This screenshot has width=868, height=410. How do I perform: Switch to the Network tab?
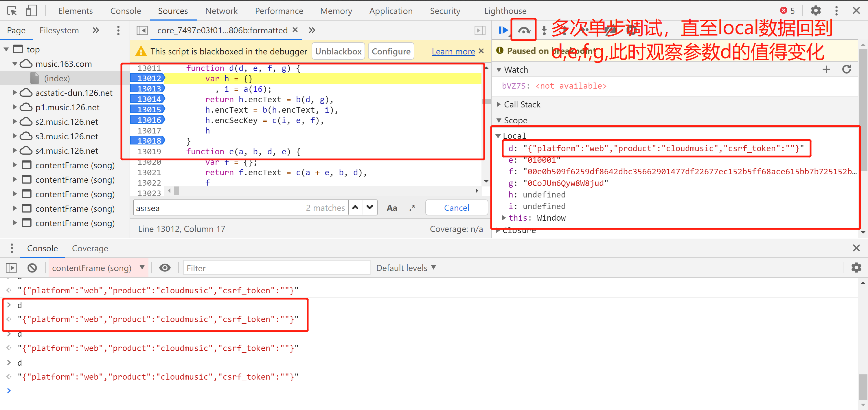pyautogui.click(x=221, y=11)
